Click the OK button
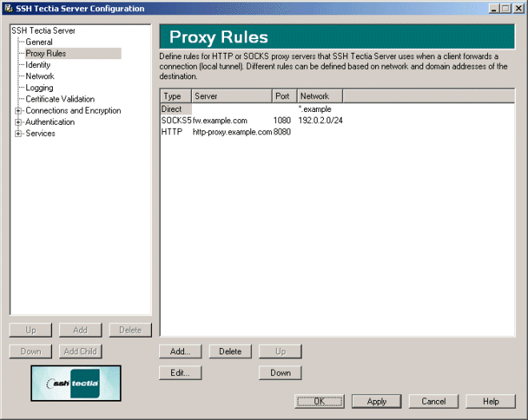The width and height of the screenshot is (528, 420). click(319, 402)
